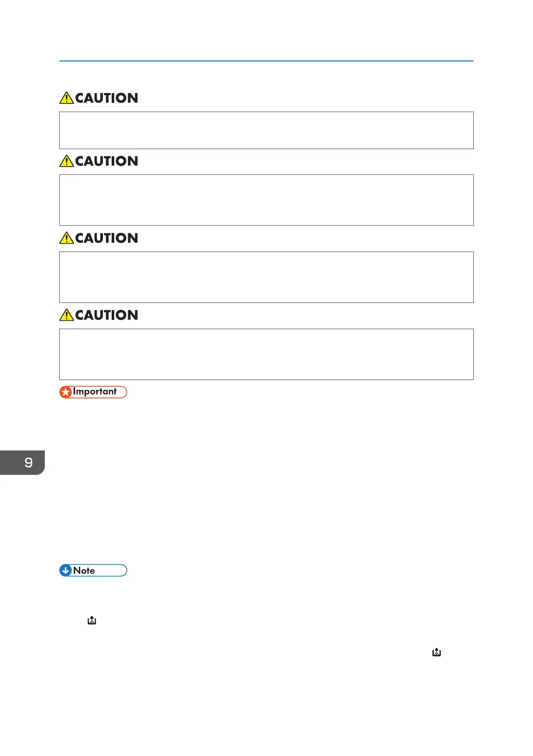Click the bottommost CAUTION warning triangle icon
The image size is (533, 756).
point(66,315)
